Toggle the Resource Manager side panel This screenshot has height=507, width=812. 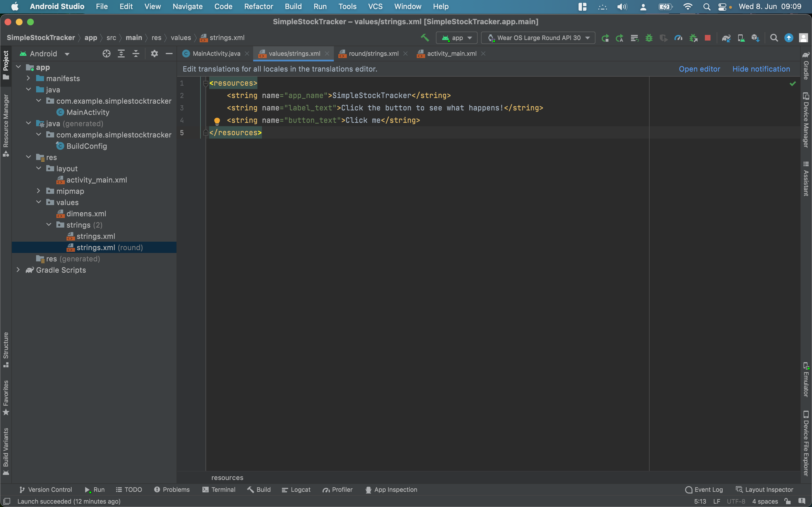[6, 125]
